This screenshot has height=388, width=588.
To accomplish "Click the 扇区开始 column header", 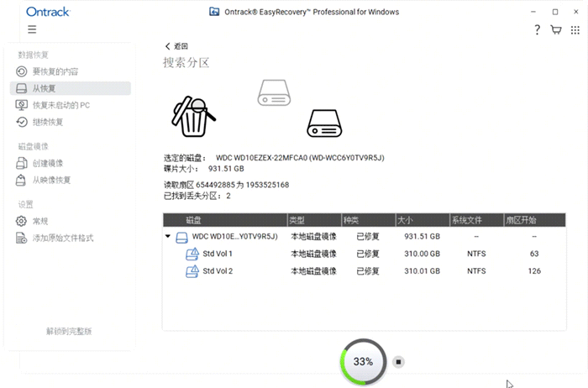I will click(534, 220).
